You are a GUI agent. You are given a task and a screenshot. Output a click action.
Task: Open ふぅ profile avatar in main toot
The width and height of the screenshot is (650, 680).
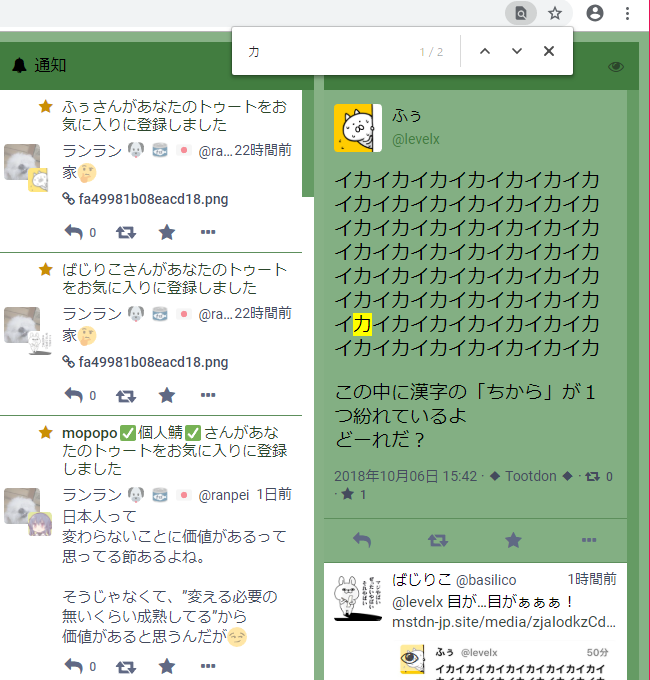(357, 128)
